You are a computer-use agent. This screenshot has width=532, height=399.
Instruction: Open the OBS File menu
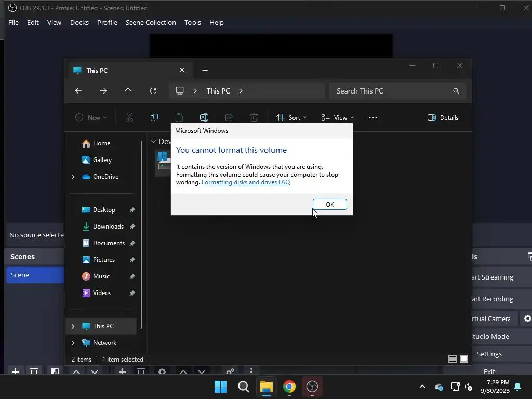click(x=14, y=22)
